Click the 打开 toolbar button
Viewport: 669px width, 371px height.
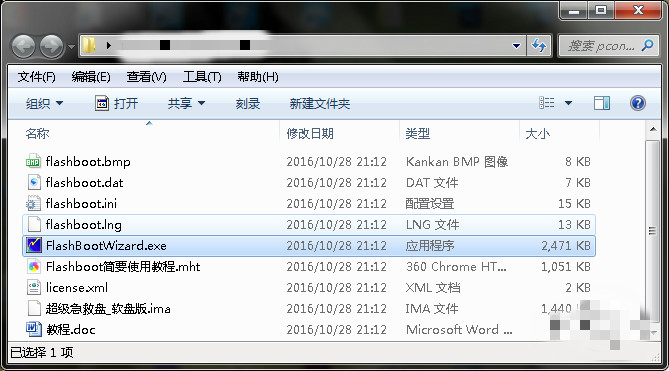(116, 104)
